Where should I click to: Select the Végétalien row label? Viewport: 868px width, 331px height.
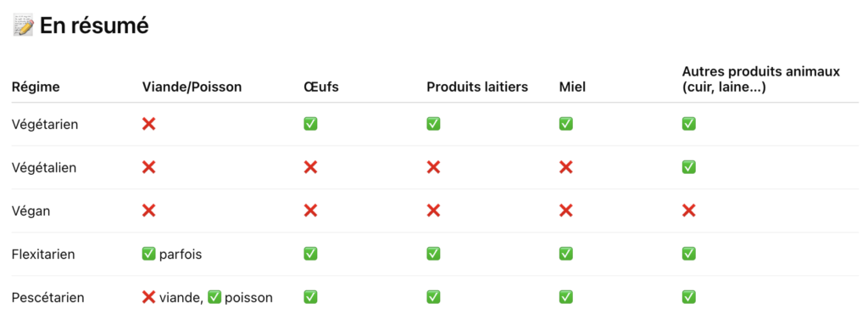pos(44,167)
